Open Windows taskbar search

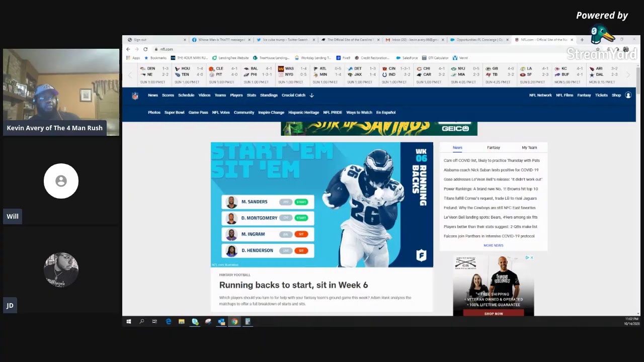[x=141, y=321]
